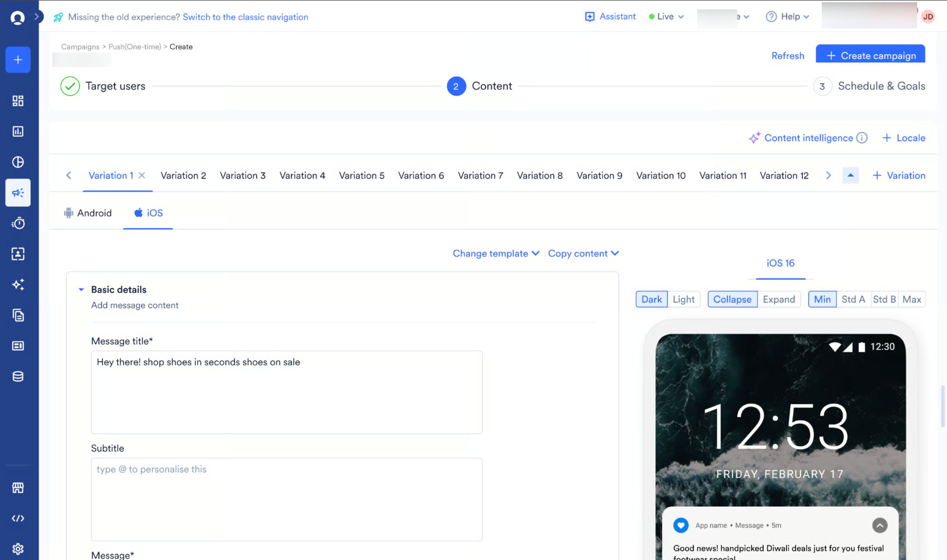This screenshot has width=947, height=560.
Task: Collapse the notification with the chevron-up circle
Action: point(880,525)
